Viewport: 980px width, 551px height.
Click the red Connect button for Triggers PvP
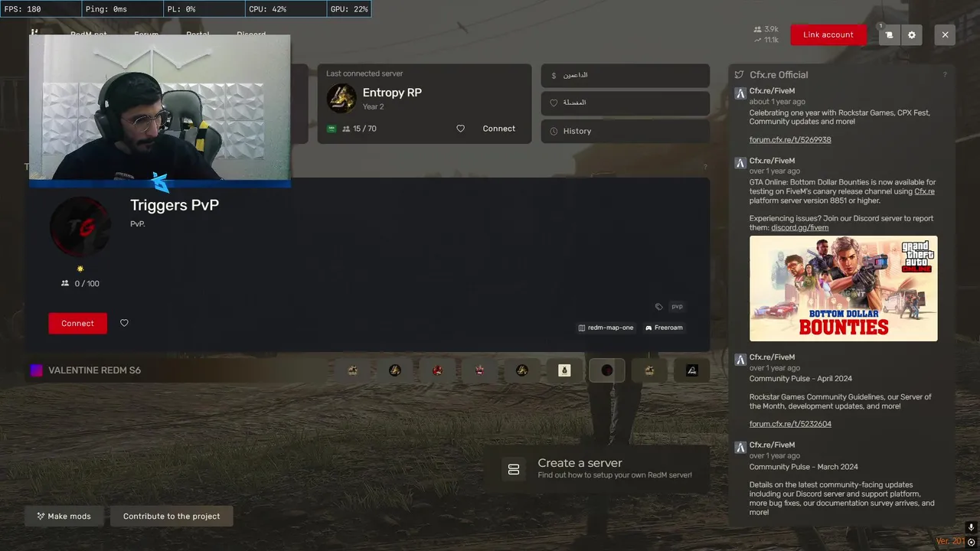coord(77,323)
